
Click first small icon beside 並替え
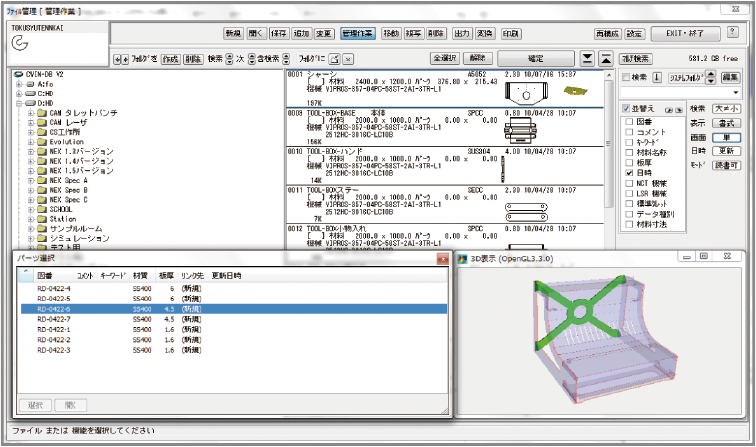click(669, 110)
